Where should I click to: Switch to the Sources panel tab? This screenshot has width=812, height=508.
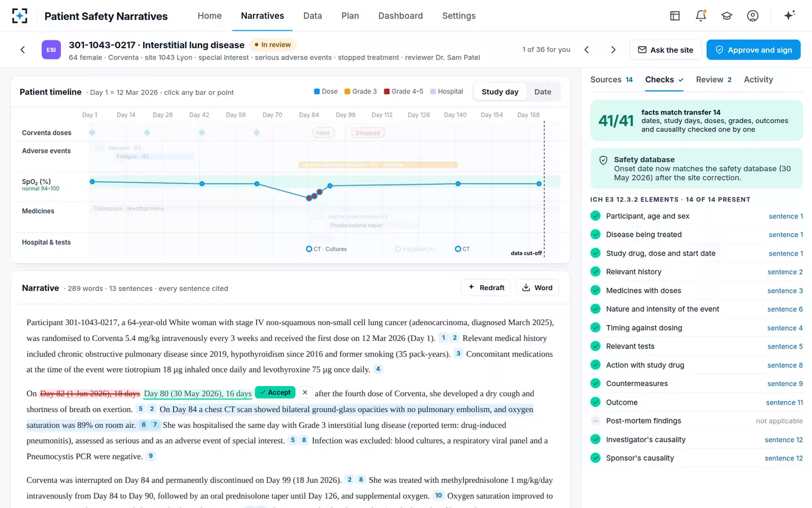611,80
